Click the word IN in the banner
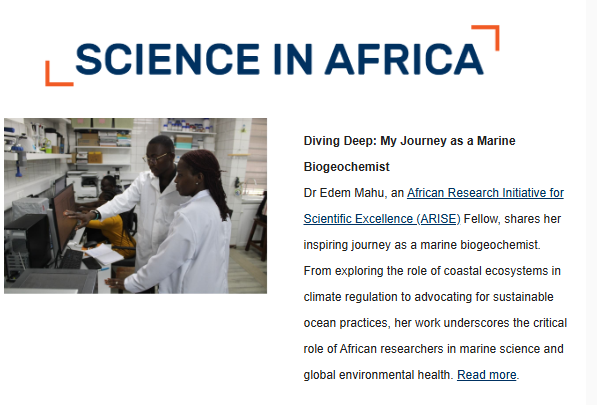Viewport: 597px width, 405px height. 293,59
